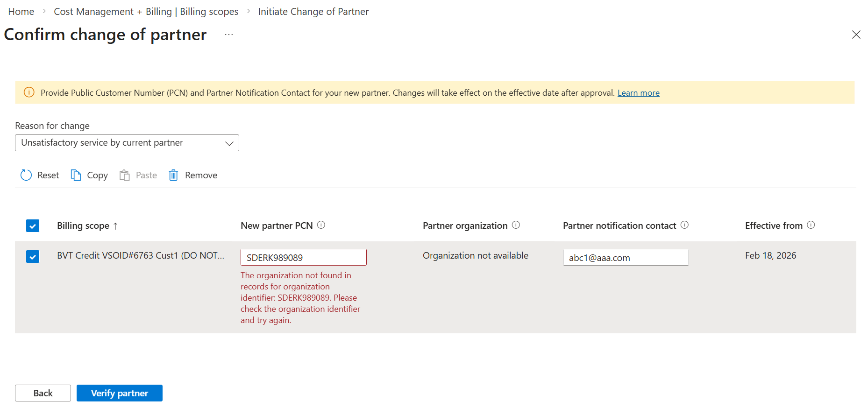
Task: Open the more options ellipsis beside title
Action: (228, 35)
